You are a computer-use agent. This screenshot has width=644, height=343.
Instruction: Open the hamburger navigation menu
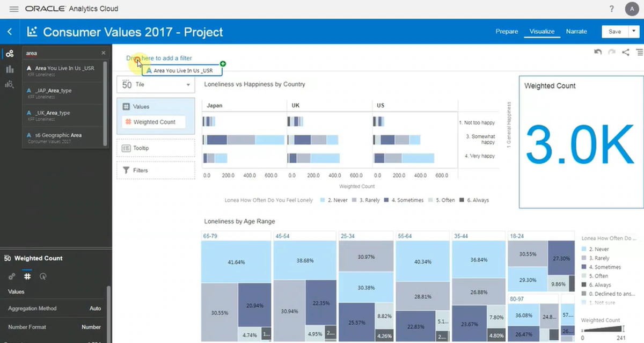14,9
